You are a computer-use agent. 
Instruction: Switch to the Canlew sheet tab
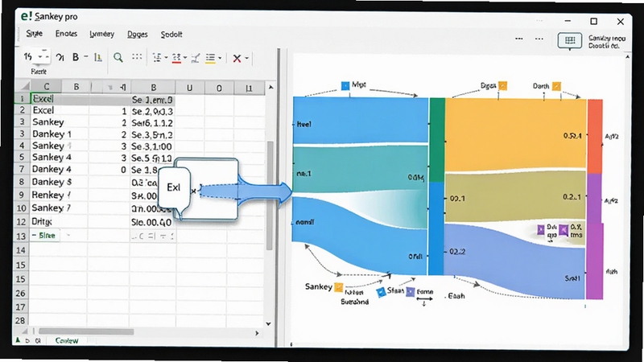pos(67,340)
